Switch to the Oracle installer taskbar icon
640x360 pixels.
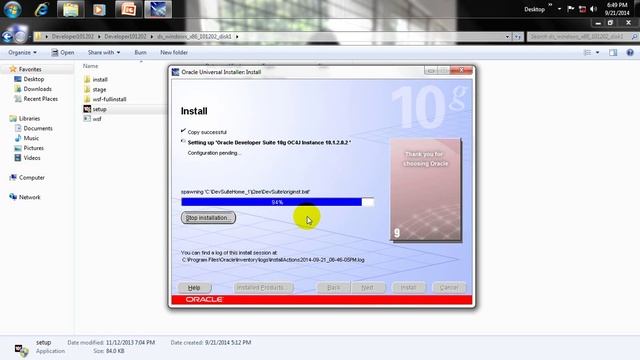pos(158,9)
